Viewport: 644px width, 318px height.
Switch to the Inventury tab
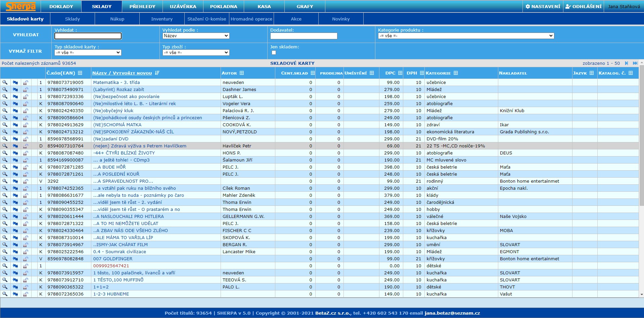coord(162,19)
